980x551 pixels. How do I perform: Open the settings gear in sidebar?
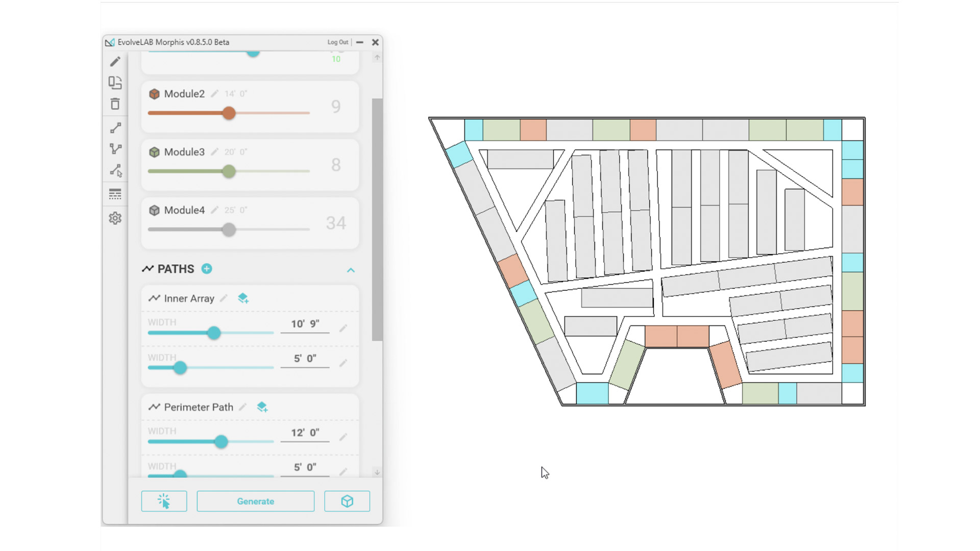[x=115, y=218]
